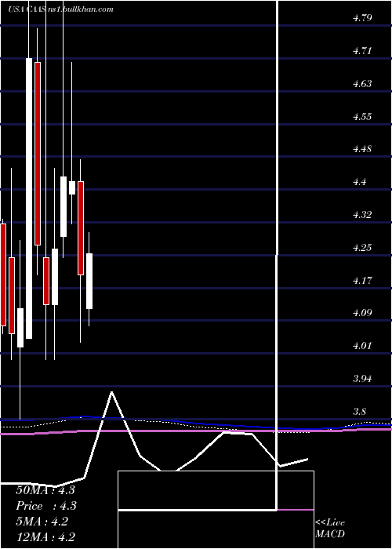Viewport: 392px width, 549px height.
Task: Click the Price : 4.3 legend text
Action: (45, 506)
